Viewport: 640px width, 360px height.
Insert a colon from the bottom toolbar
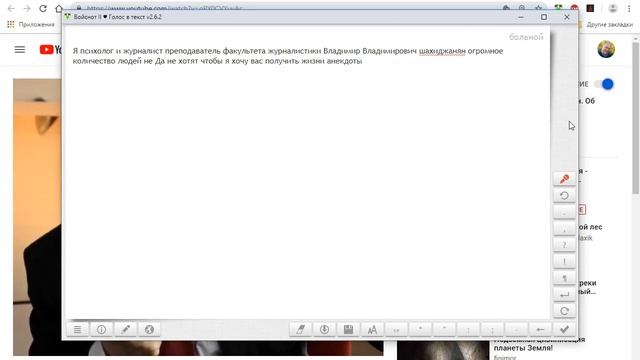[468, 329]
